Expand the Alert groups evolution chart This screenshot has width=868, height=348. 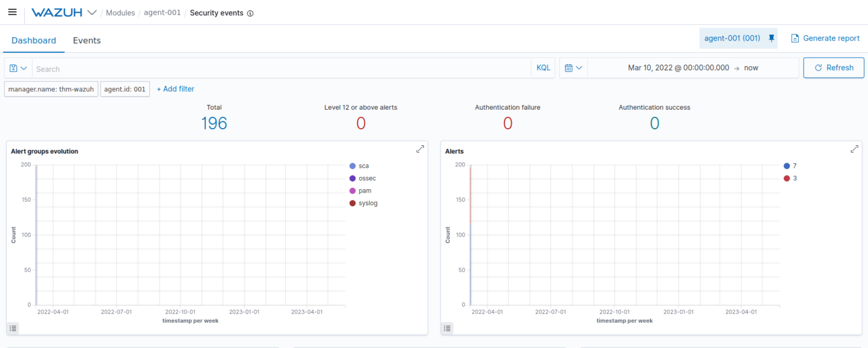click(x=420, y=149)
